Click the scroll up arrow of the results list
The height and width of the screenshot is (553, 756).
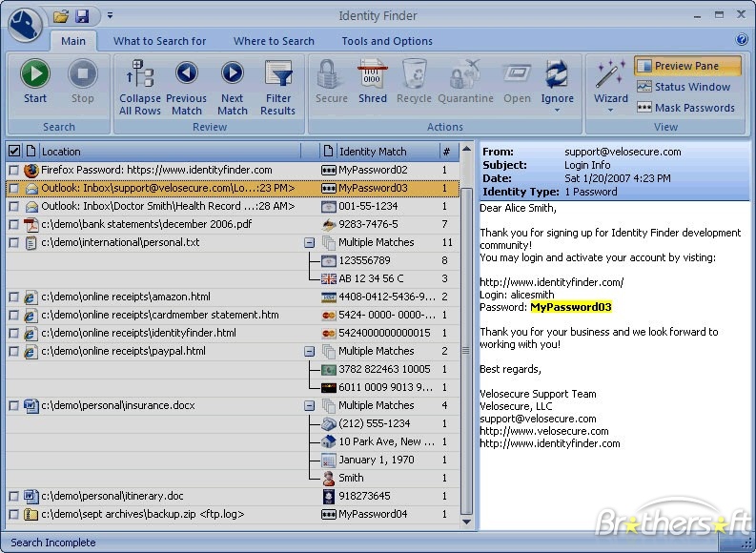[x=466, y=149]
